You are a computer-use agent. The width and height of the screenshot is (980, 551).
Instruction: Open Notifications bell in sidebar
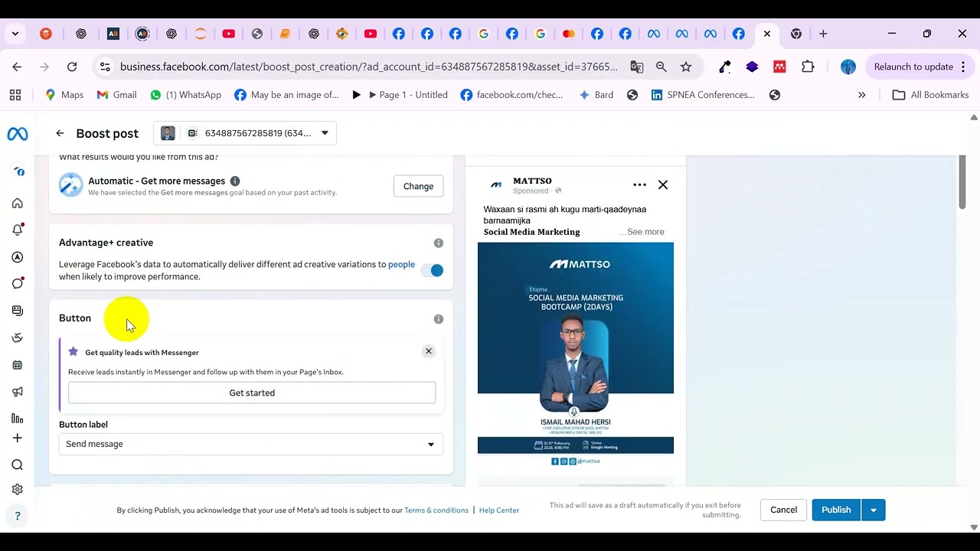tap(18, 230)
